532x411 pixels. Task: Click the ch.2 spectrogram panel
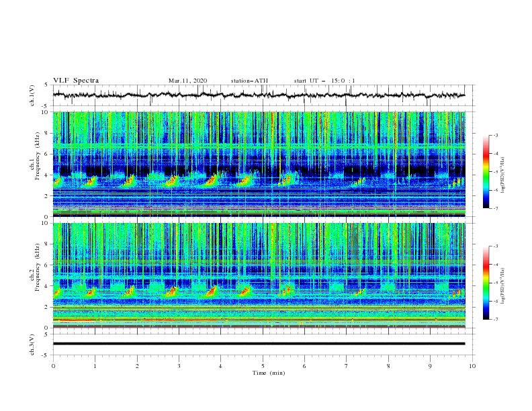(x=259, y=275)
